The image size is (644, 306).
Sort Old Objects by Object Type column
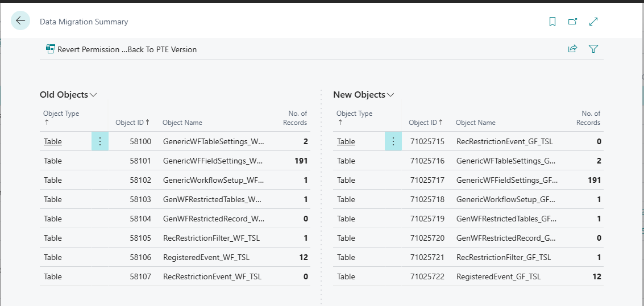click(x=61, y=118)
